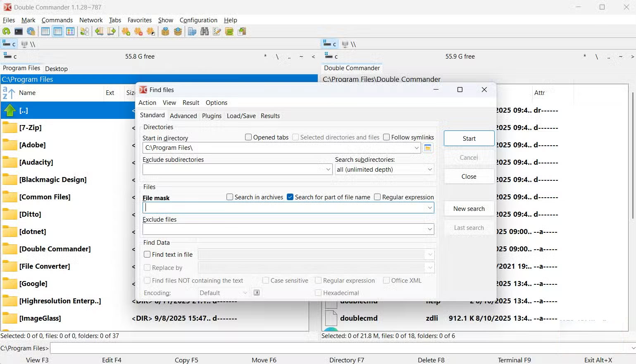Open the Search subdirectories depth dropdown

click(430, 169)
